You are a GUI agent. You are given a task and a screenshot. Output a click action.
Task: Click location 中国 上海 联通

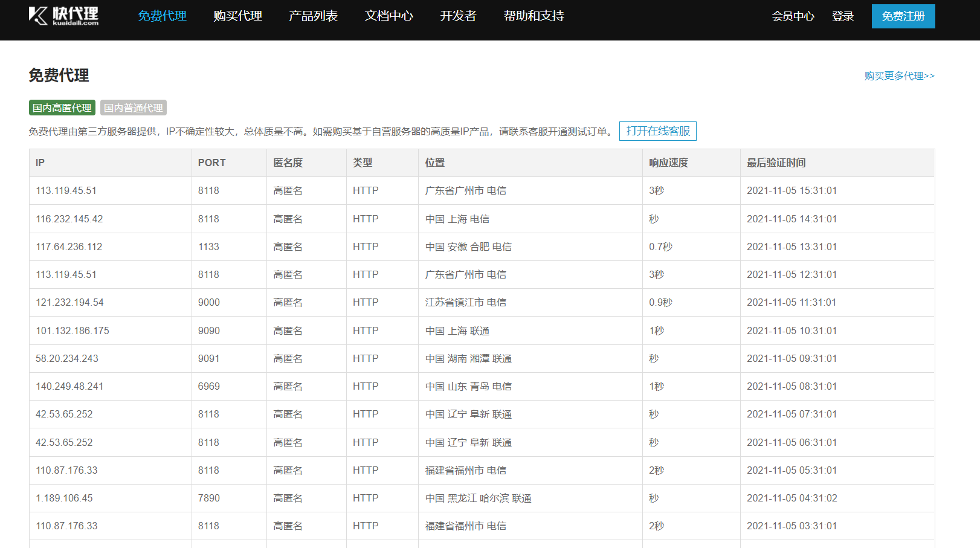[x=457, y=330]
